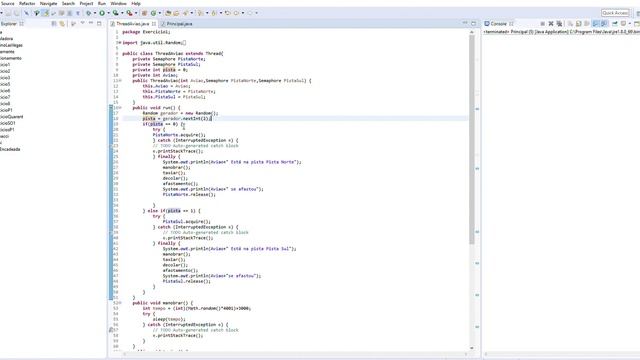The width and height of the screenshot is (640, 360).
Task: Click the Last Edit Location icon
Action: (x=228, y=13)
